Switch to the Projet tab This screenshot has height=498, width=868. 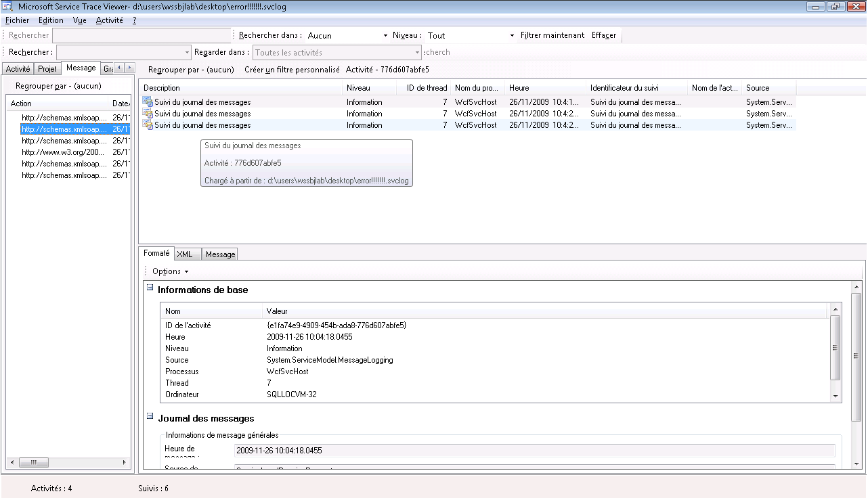47,69
